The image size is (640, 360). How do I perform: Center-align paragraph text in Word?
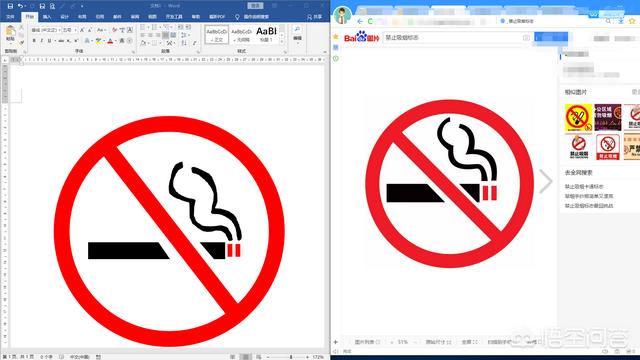[x=150, y=36]
